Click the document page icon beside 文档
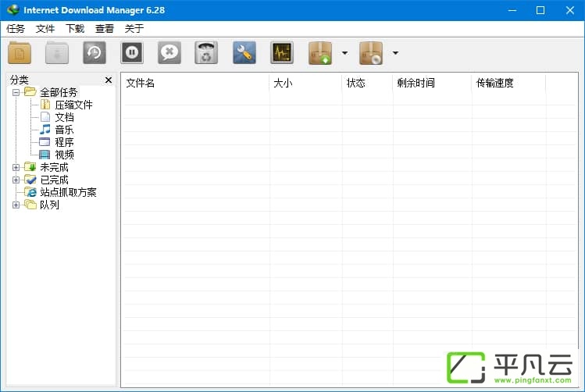 (45, 117)
